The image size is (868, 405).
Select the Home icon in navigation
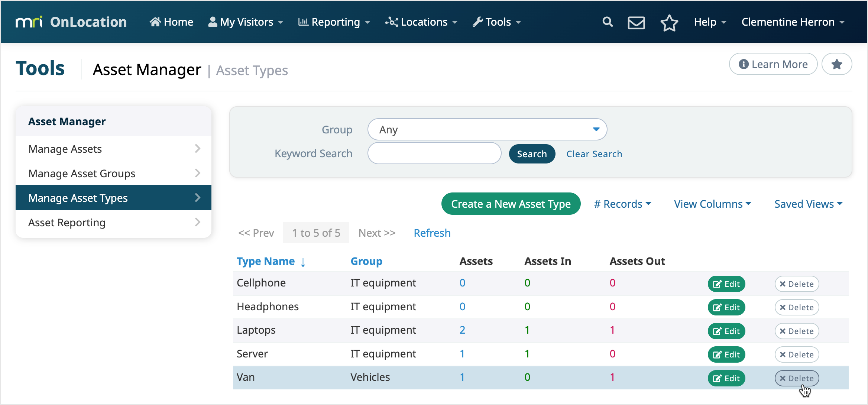pyautogui.click(x=156, y=22)
